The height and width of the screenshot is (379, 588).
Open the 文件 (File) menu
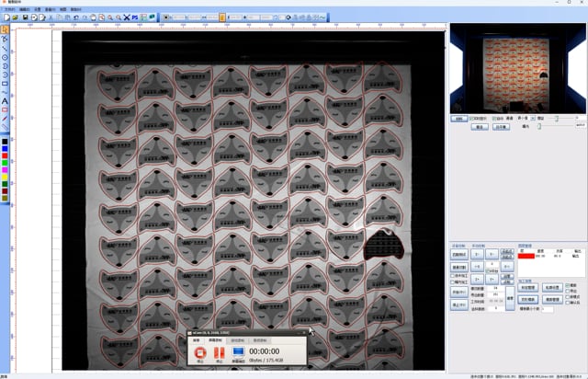tap(9, 9)
